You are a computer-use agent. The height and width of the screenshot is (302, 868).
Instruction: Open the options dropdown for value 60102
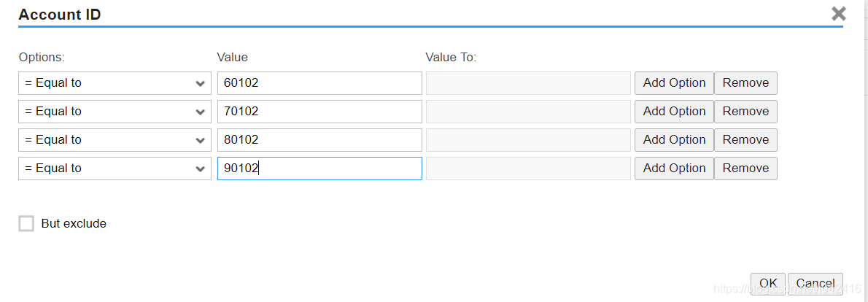[x=115, y=83]
